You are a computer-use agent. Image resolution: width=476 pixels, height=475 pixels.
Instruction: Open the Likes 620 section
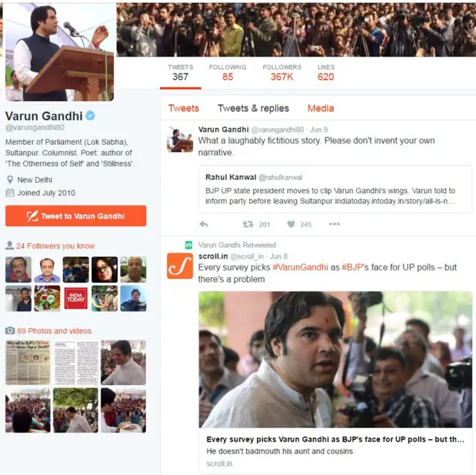click(326, 73)
